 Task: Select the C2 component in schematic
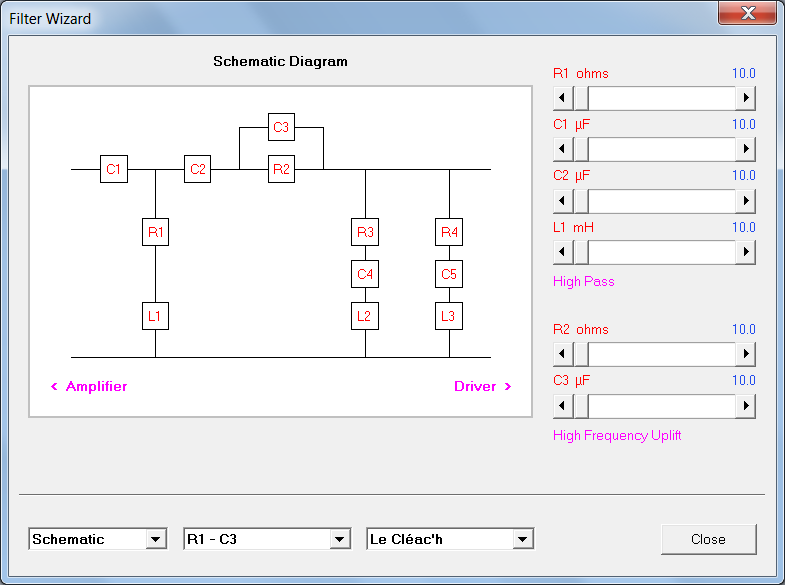[x=197, y=169]
